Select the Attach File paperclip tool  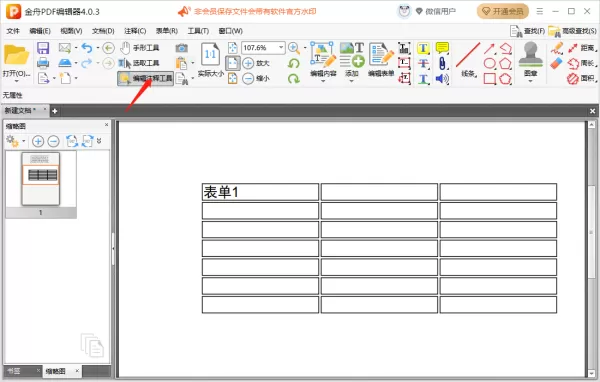442,63
